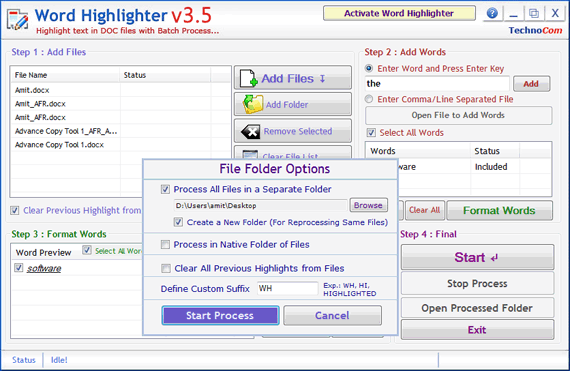The width and height of the screenshot is (570, 371).
Task: Click the Add Folder icon
Action: tap(253, 104)
